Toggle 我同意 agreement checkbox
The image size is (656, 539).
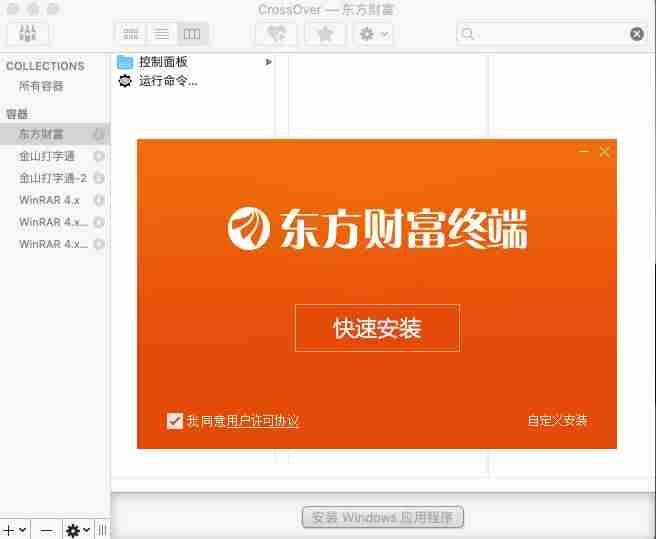[174, 421]
